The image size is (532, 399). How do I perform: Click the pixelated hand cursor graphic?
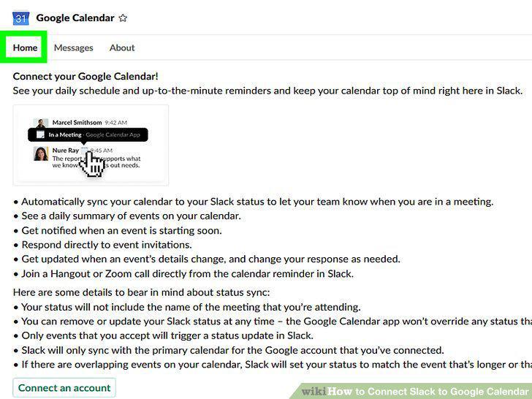click(x=91, y=164)
